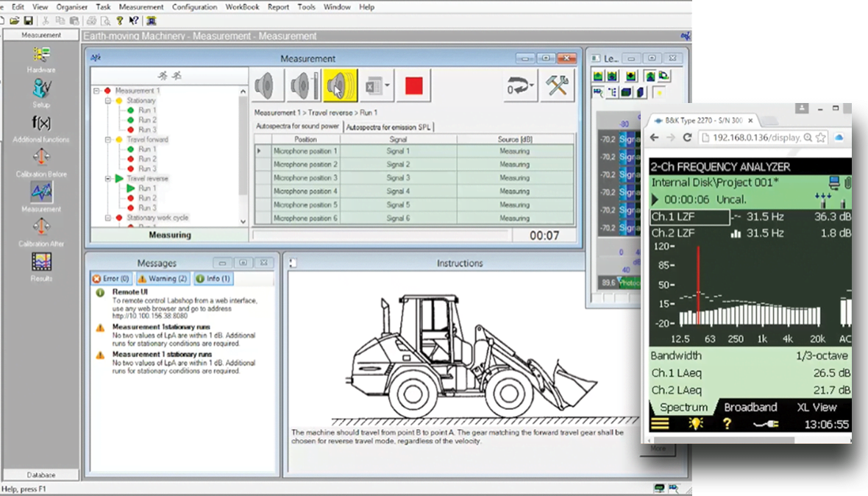868x496 pixels.
Task: Toggle the Info (1) message filter
Action: pos(213,279)
